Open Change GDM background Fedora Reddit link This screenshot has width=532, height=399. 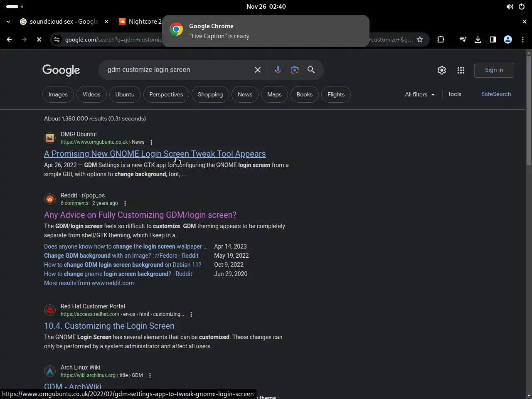[x=121, y=256]
